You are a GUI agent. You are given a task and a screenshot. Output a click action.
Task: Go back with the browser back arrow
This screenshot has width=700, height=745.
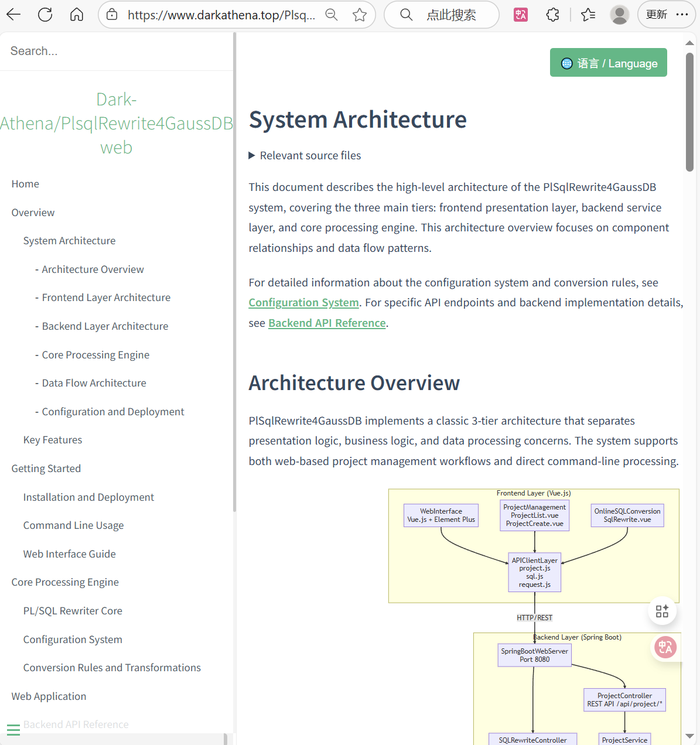[13, 15]
